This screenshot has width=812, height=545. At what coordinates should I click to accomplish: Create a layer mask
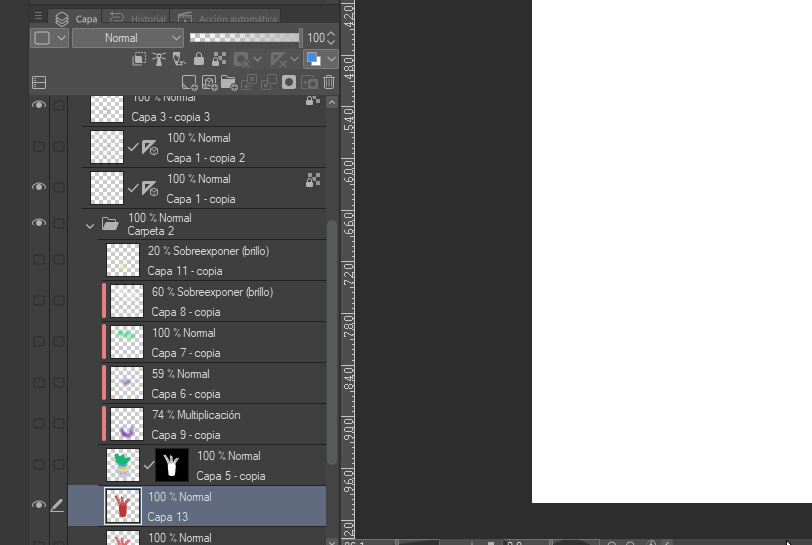point(289,82)
